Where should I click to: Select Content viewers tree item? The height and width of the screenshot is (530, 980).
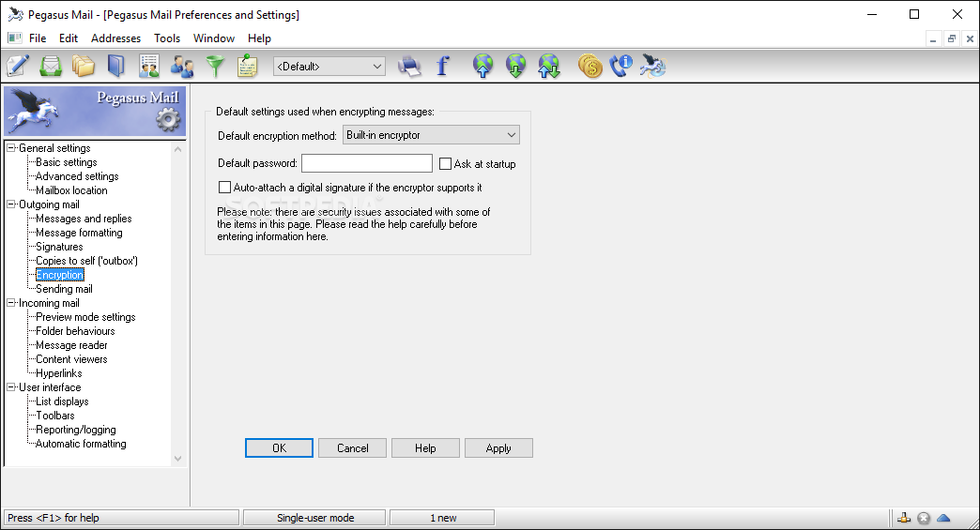(x=71, y=359)
